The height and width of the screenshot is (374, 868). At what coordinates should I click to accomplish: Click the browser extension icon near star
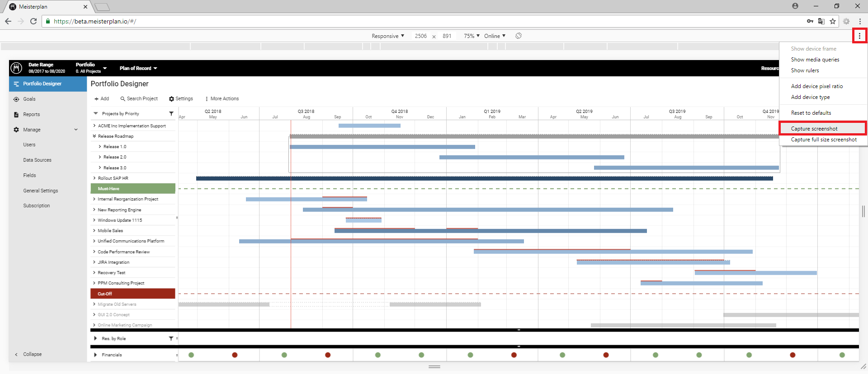[x=846, y=21]
